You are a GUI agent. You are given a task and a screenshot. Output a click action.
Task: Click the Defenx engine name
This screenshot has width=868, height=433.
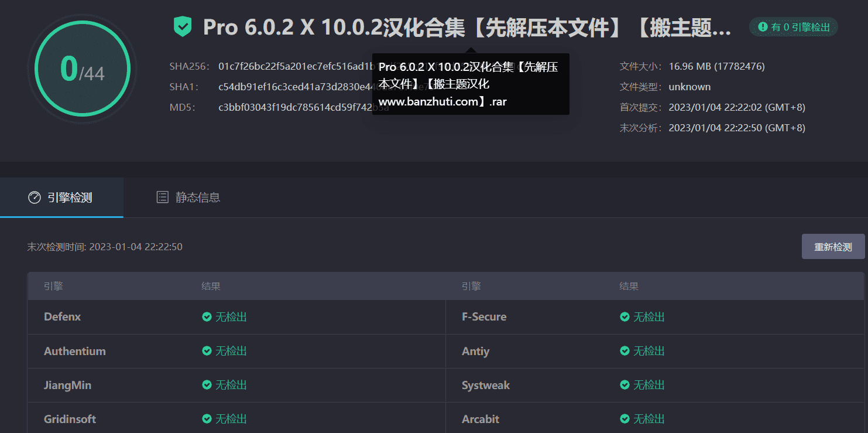tap(63, 317)
